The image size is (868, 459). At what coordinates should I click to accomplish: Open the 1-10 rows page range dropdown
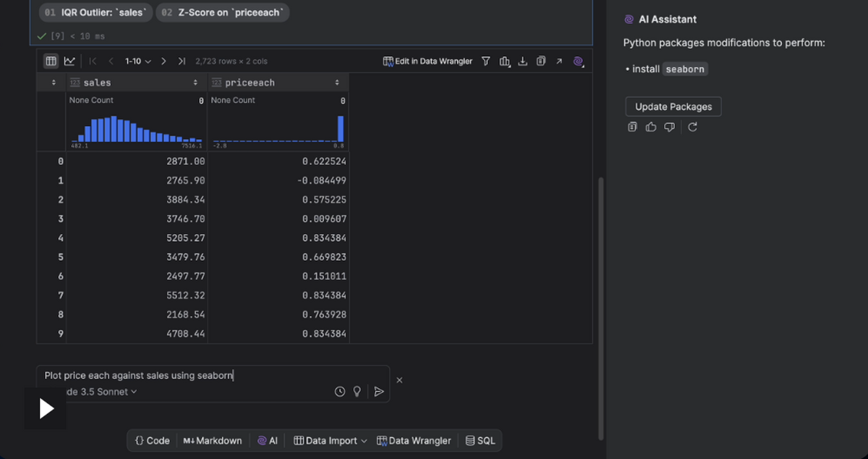coord(137,62)
